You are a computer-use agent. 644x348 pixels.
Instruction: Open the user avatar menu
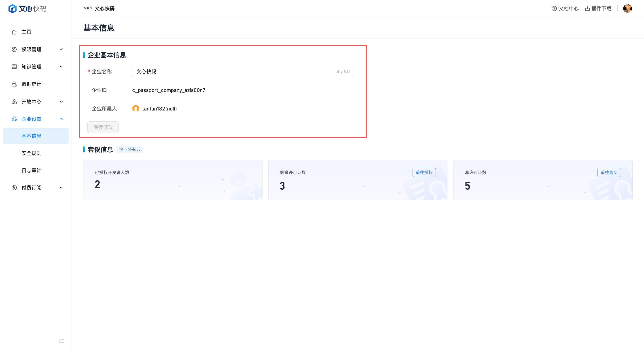(x=627, y=8)
